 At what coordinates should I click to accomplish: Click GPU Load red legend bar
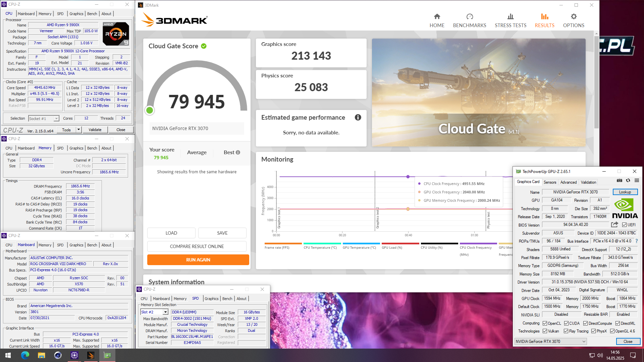(400, 244)
